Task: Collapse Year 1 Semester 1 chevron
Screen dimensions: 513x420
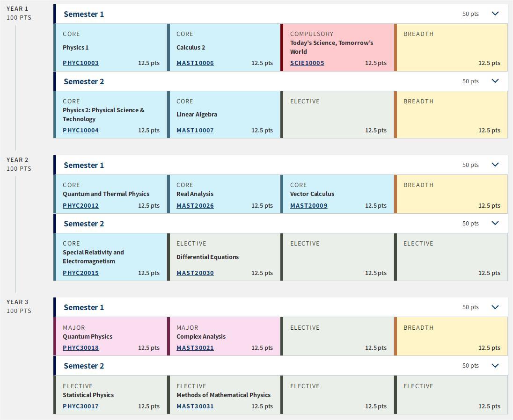Action: [x=495, y=14]
